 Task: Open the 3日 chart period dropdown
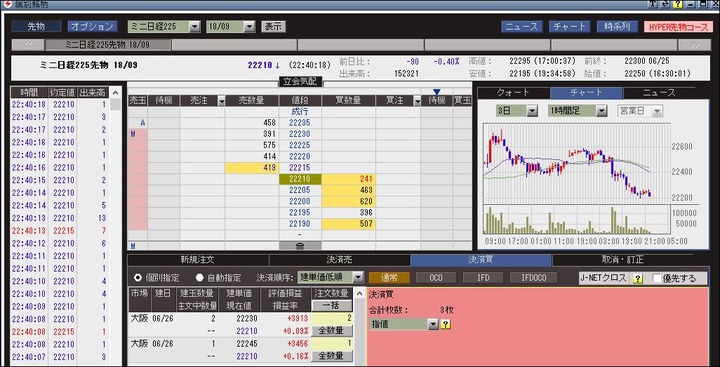pyautogui.click(x=532, y=111)
